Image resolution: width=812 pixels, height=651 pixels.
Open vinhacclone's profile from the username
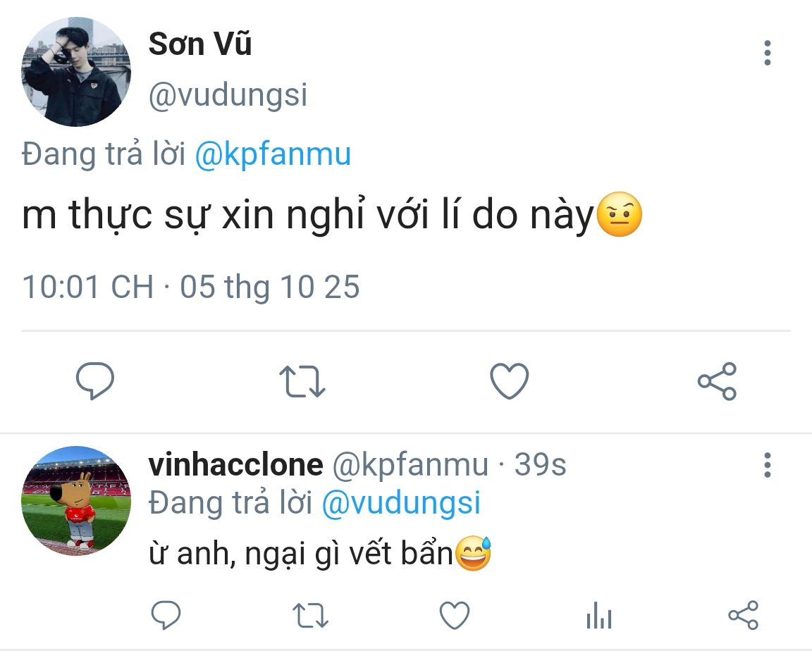(x=235, y=465)
